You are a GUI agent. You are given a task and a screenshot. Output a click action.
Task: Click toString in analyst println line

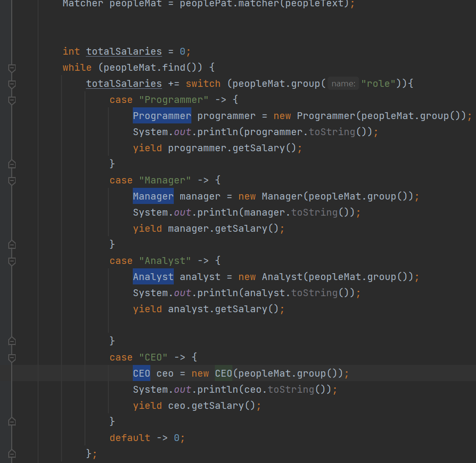[x=314, y=293]
